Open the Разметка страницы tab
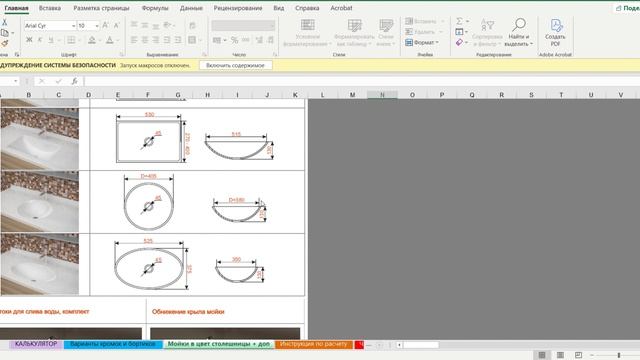Image resolution: width=640 pixels, height=360 pixels. [101, 8]
